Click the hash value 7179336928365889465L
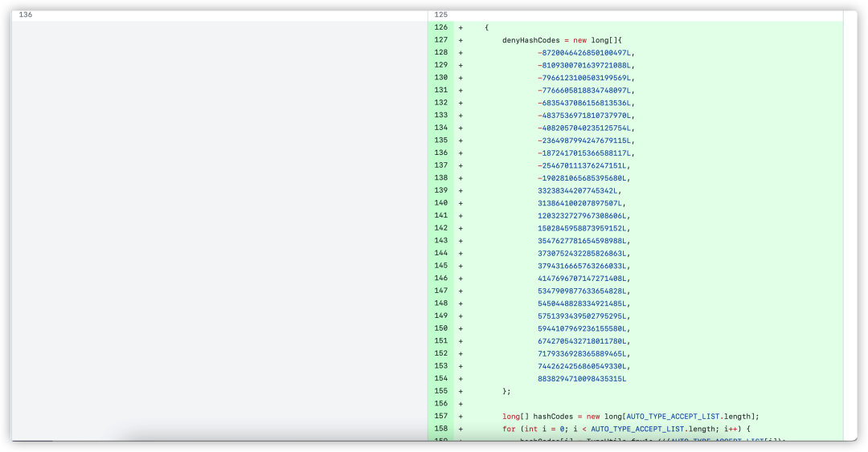The height and width of the screenshot is (452, 868). pyautogui.click(x=582, y=354)
